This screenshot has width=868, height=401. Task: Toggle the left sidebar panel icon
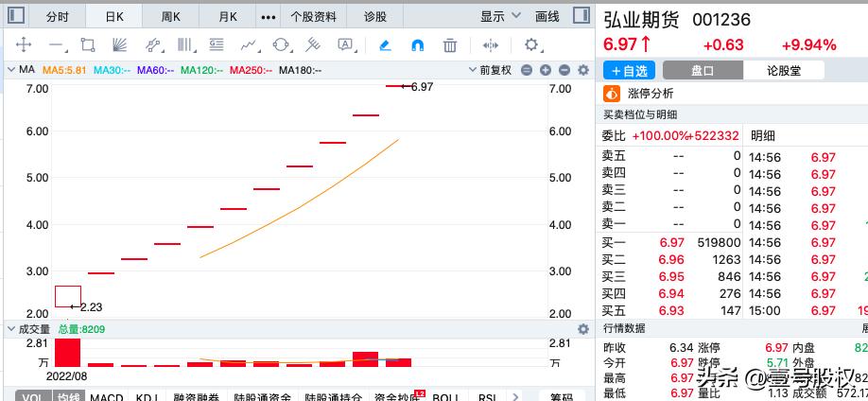(16, 15)
